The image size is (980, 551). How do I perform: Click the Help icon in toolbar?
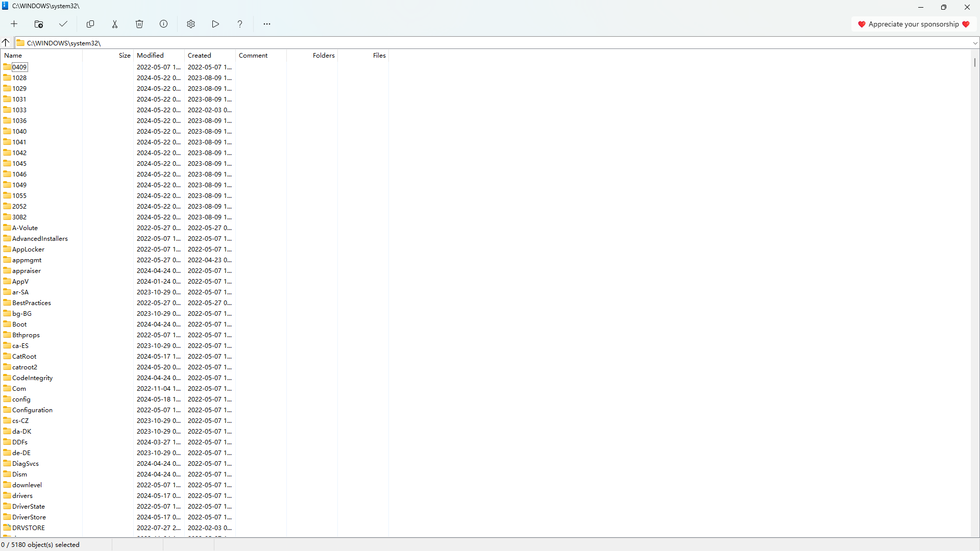[239, 24]
